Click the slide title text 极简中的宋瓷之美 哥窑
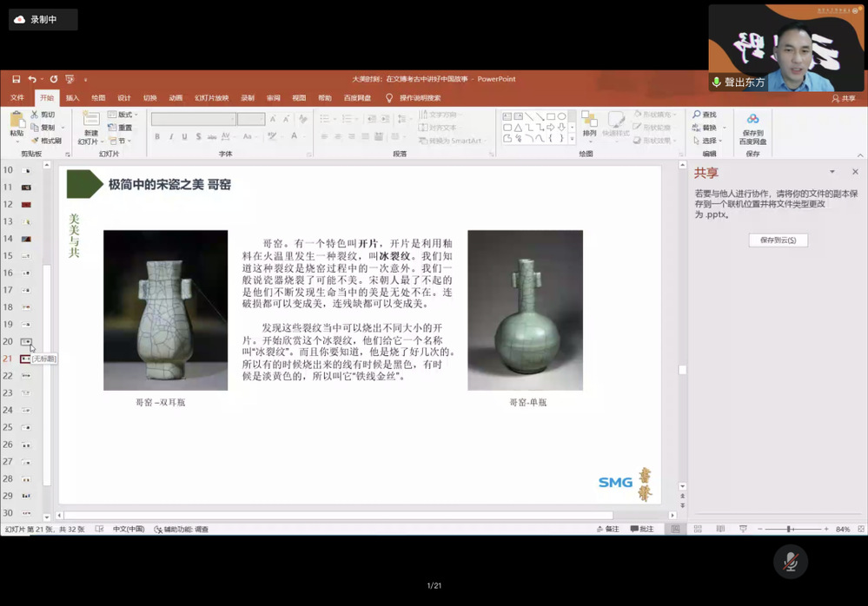The width and height of the screenshot is (868, 606). pyautogui.click(x=169, y=185)
